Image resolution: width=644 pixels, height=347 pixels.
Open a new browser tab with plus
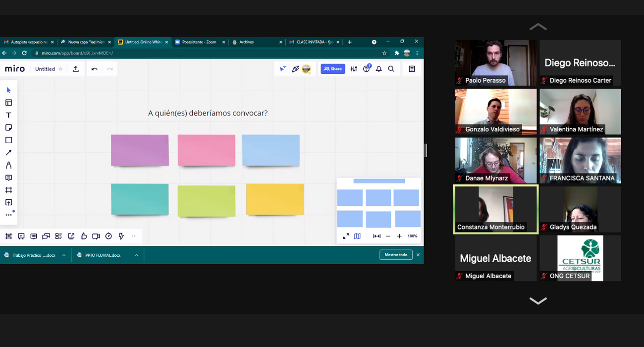pos(350,42)
